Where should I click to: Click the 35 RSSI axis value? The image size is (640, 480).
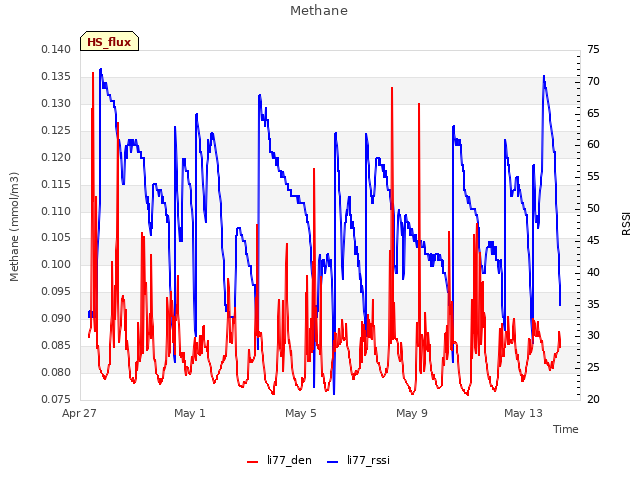593,304
